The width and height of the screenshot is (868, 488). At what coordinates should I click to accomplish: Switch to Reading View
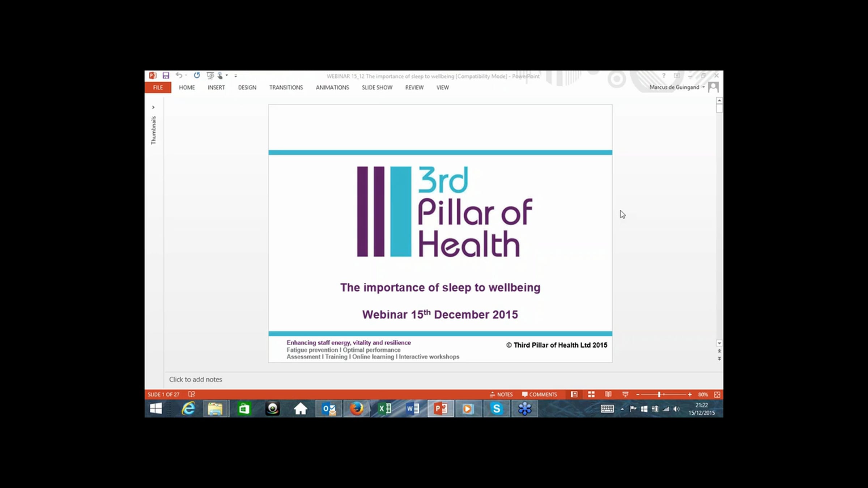608,394
